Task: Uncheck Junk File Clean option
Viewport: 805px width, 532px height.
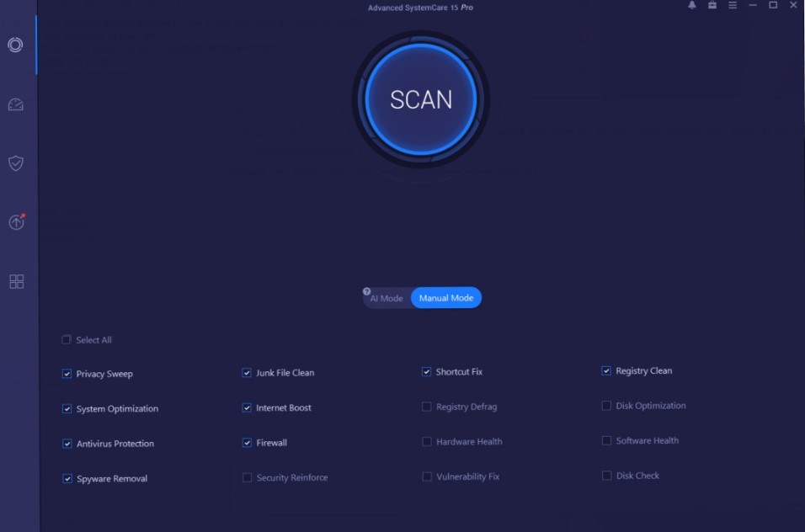Action: [x=247, y=373]
